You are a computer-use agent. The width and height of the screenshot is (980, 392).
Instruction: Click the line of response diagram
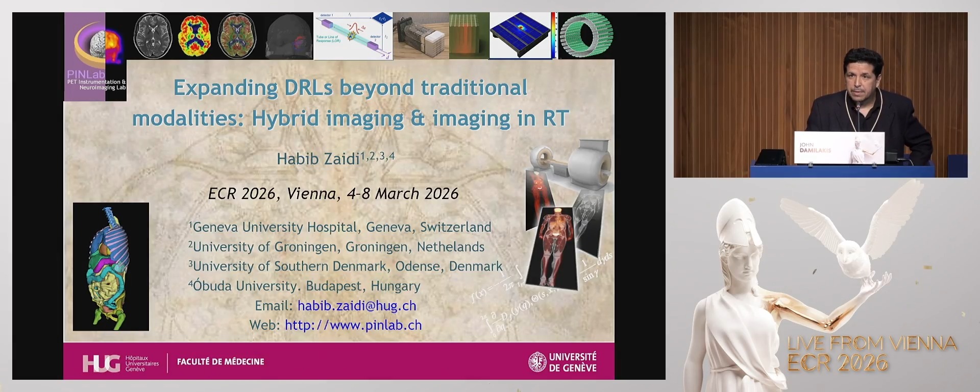click(x=353, y=36)
